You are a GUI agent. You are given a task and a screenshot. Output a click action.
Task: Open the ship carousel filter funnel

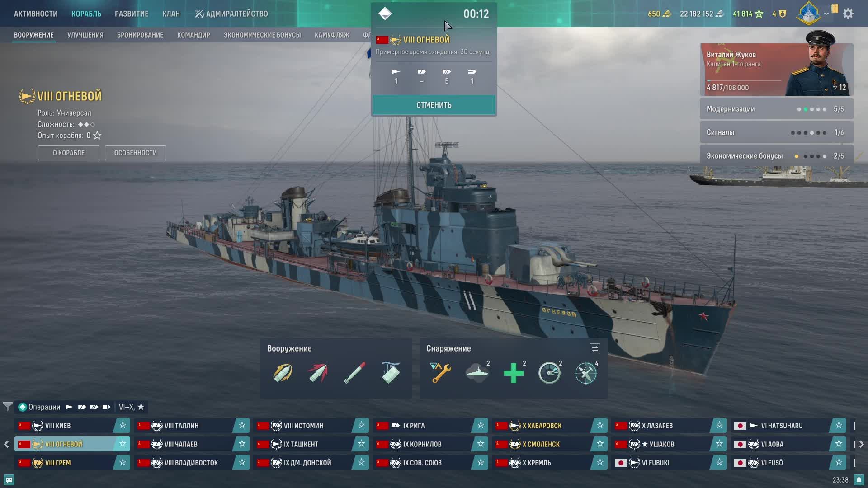(7, 407)
